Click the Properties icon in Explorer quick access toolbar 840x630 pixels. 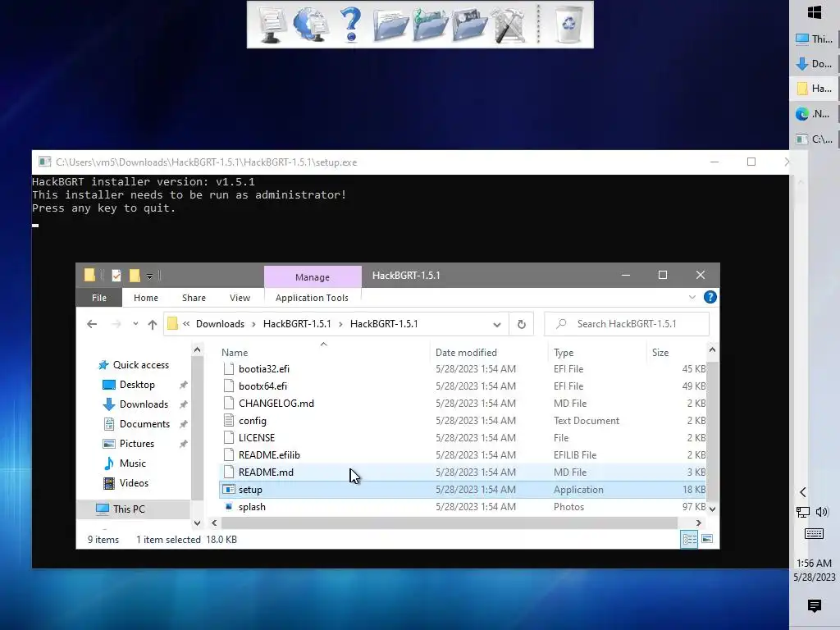click(x=116, y=276)
